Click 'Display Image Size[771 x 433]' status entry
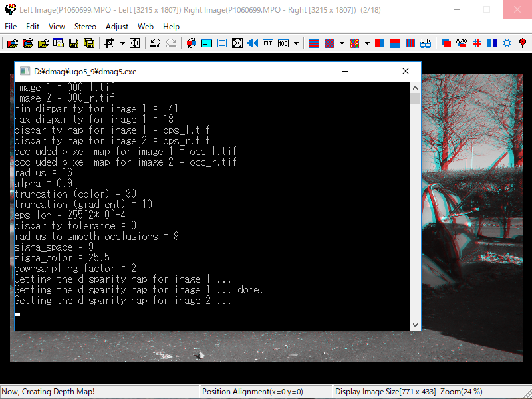Screen dimensions: 532x399 [x=386, y=392]
